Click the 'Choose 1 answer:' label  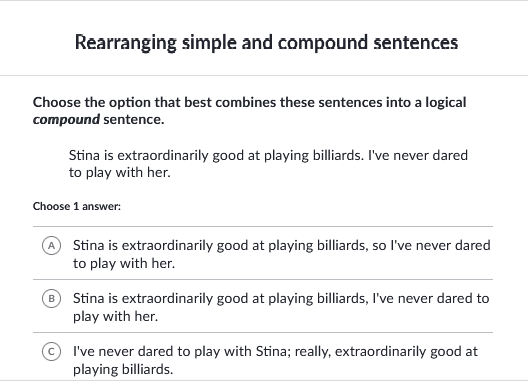(x=77, y=206)
